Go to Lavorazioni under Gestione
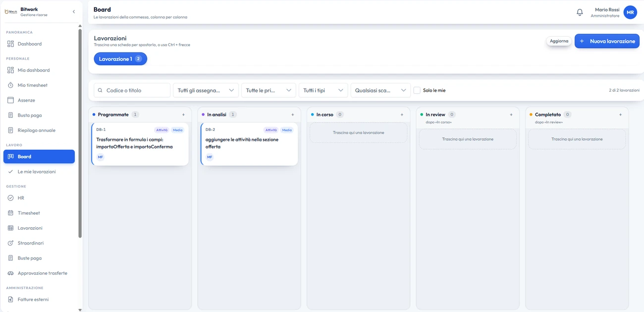The image size is (644, 312). pos(39,228)
